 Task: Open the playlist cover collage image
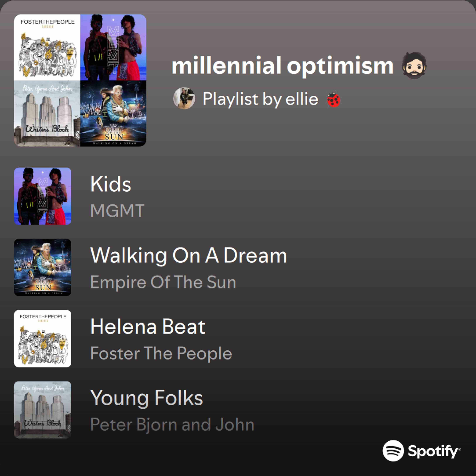click(x=80, y=80)
